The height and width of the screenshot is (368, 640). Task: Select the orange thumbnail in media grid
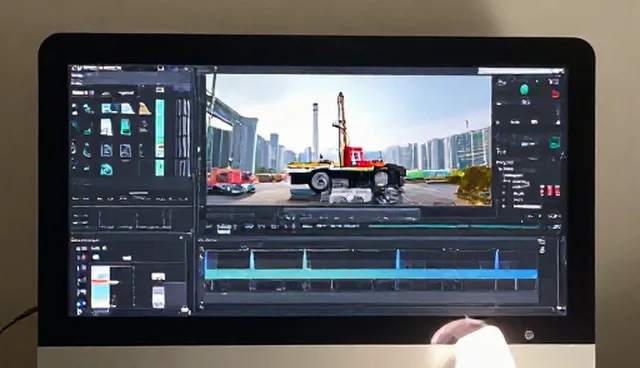pos(144,109)
